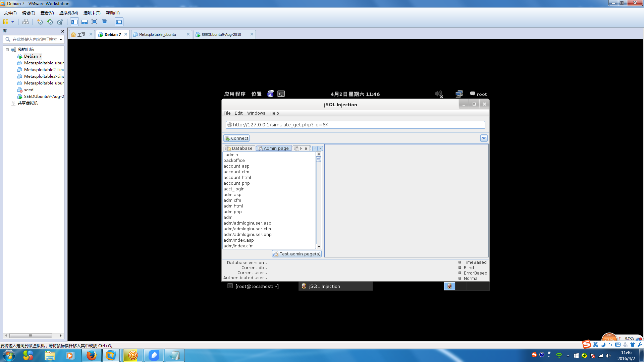This screenshot has width=644, height=362.
Task: Open snapshot manager wrench icon
Action: (60, 22)
